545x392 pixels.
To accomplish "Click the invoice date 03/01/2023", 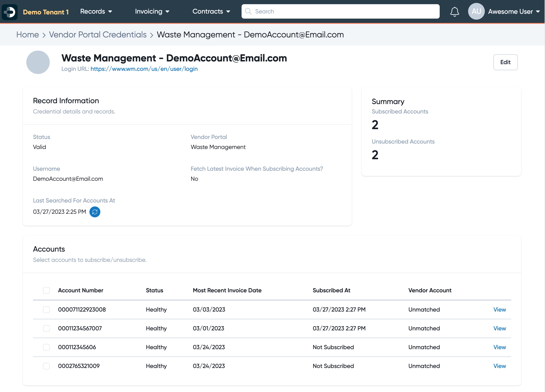I will pos(208,328).
